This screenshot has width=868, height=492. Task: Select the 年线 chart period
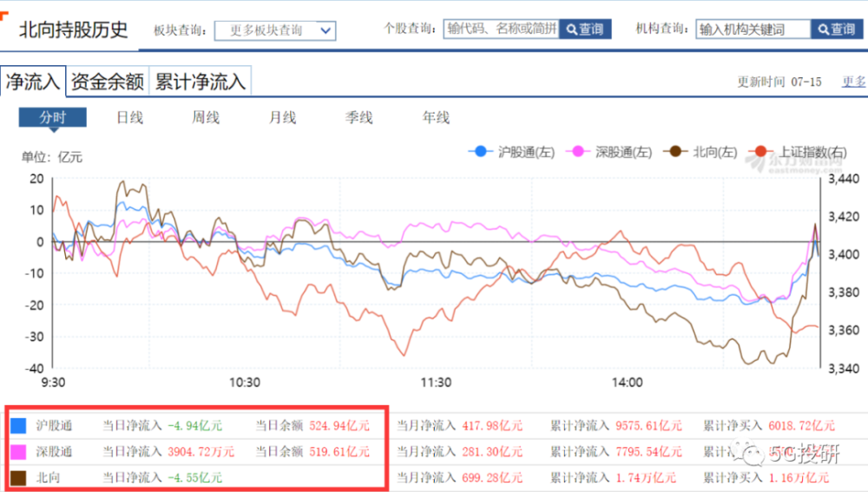(x=436, y=117)
